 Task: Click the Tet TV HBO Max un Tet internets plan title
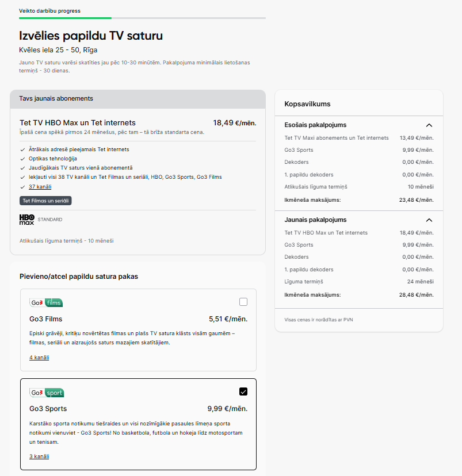click(x=78, y=122)
